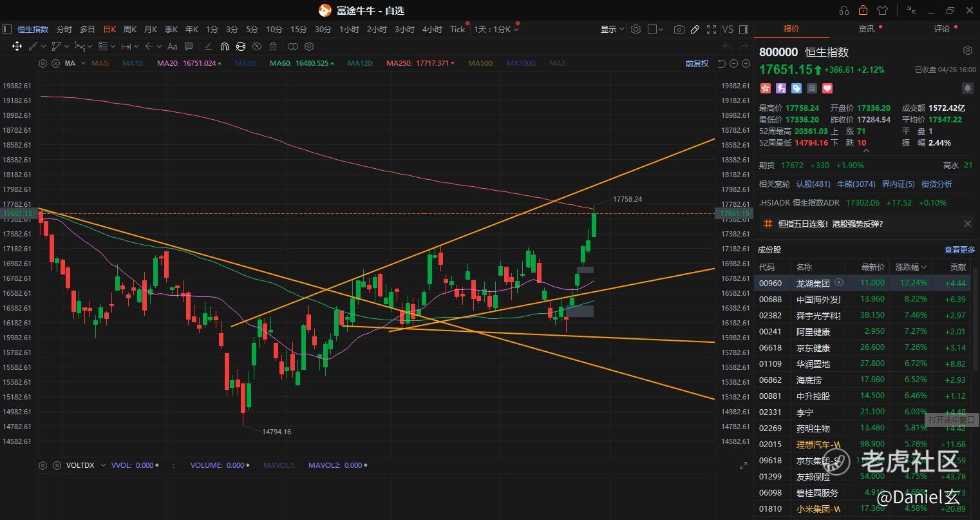Click 查看更多 to view more constituents
980x520 pixels.
(960, 249)
